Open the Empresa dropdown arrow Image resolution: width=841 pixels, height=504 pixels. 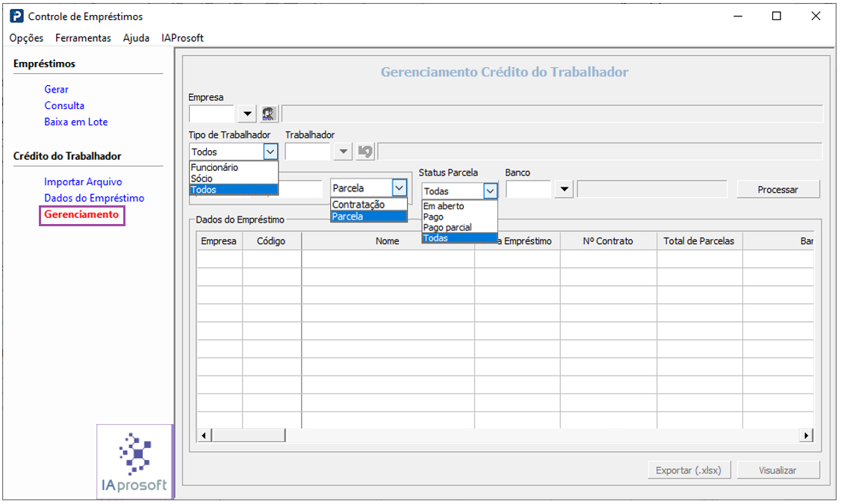pyautogui.click(x=247, y=113)
